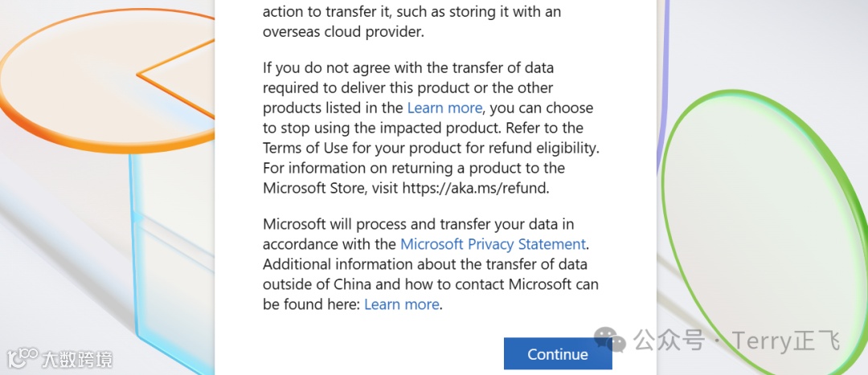
Task: Follow the final Learn more link about contacting Microsoft
Action: coord(402,304)
